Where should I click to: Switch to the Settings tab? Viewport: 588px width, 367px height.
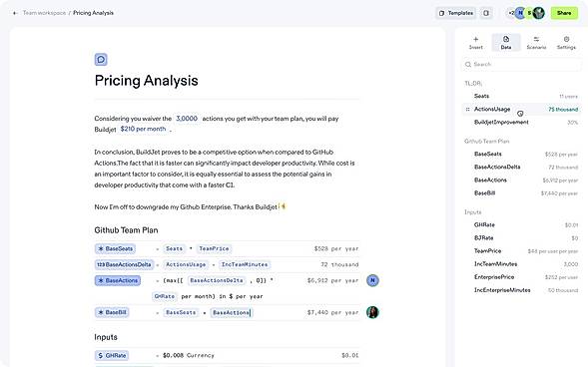point(566,43)
